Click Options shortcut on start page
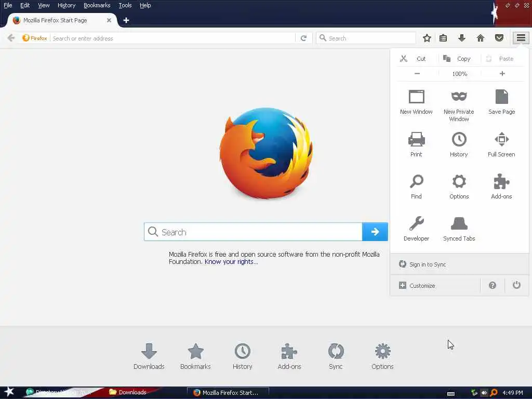 pos(382,356)
